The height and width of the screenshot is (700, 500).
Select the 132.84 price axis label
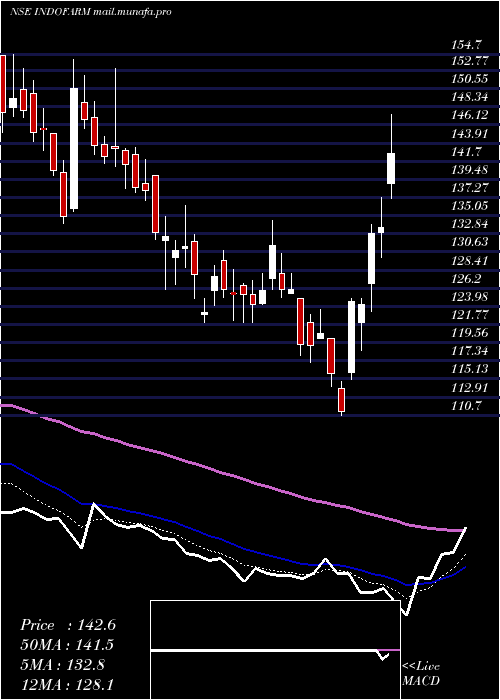click(470, 224)
